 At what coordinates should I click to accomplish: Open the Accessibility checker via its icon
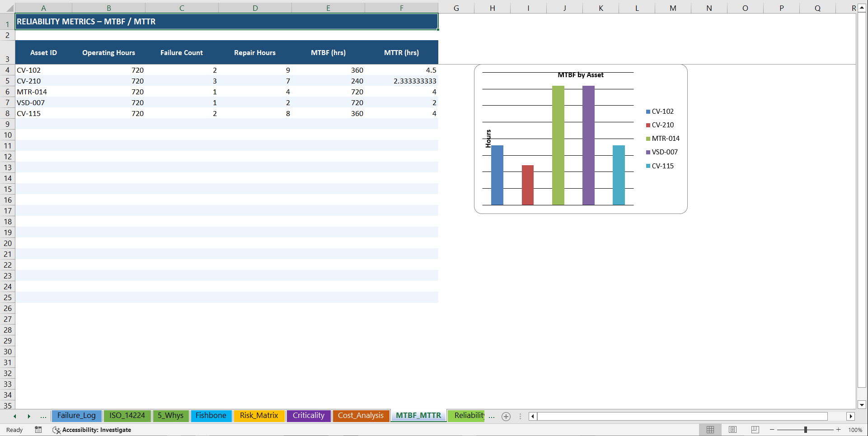coord(56,430)
